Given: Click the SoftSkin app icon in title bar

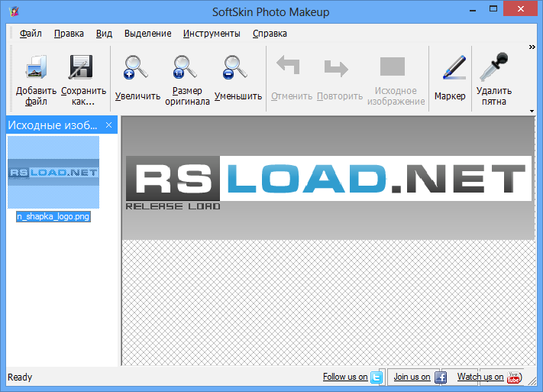Looking at the screenshot, I should (14, 11).
